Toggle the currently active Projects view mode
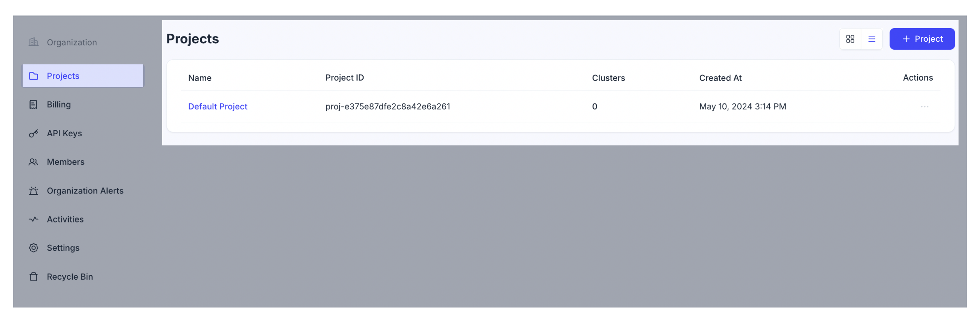This screenshot has width=980, height=323. (872, 39)
